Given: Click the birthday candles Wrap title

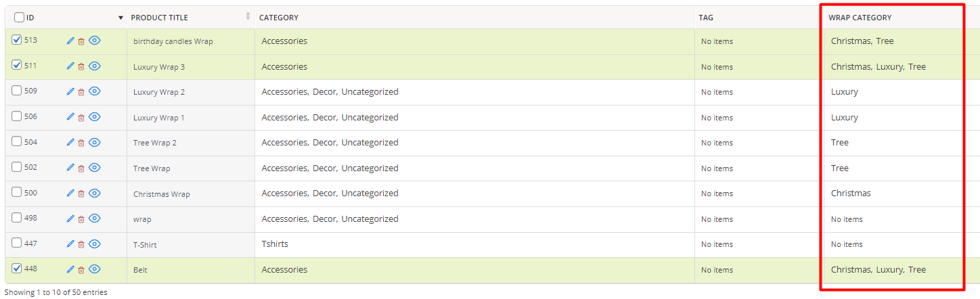Looking at the screenshot, I should (173, 41).
